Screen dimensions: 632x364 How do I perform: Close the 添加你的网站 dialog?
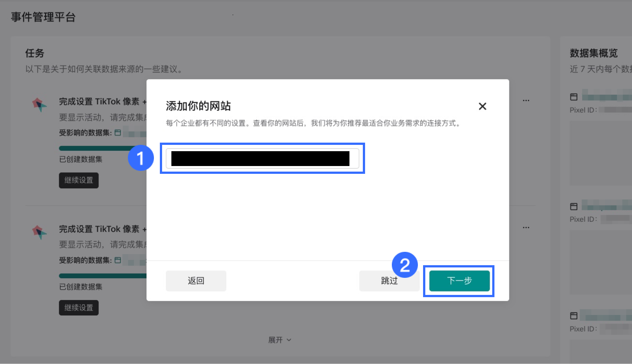pyautogui.click(x=482, y=107)
